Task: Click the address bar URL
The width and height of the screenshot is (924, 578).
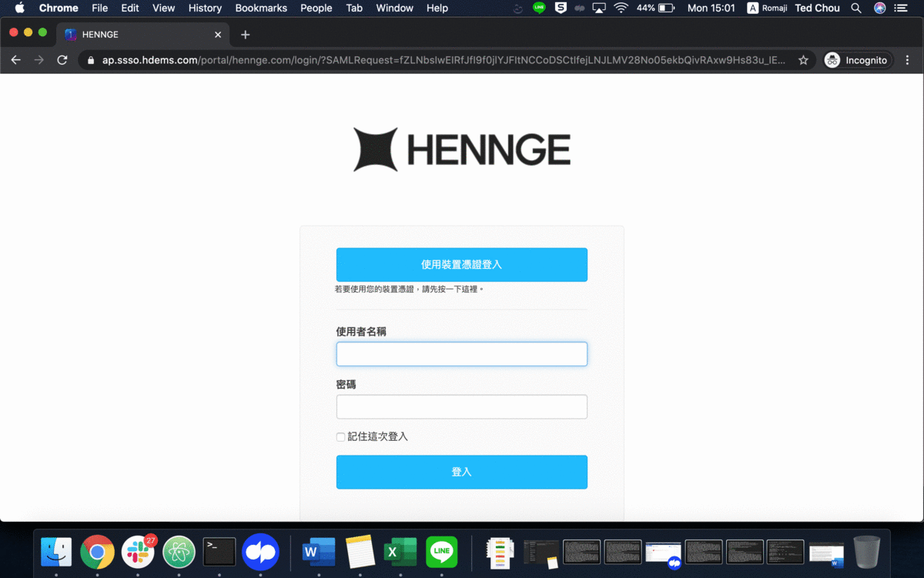Action: pos(444,60)
